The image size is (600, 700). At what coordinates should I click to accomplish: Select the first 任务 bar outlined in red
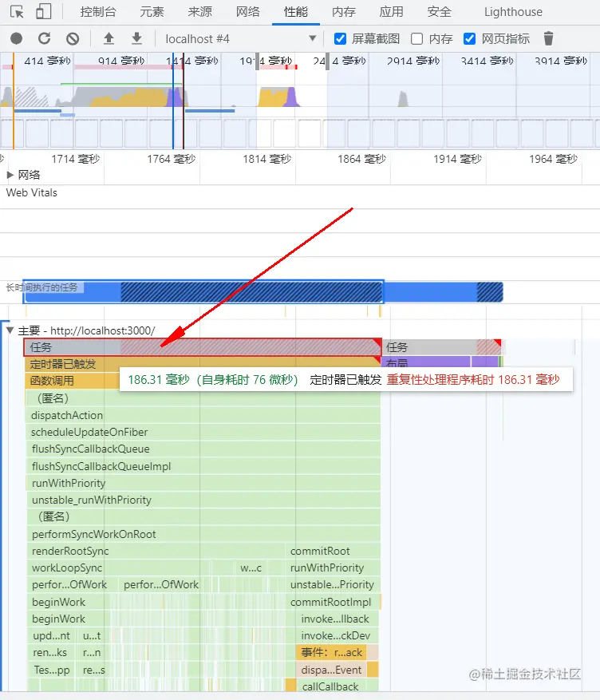pos(203,347)
